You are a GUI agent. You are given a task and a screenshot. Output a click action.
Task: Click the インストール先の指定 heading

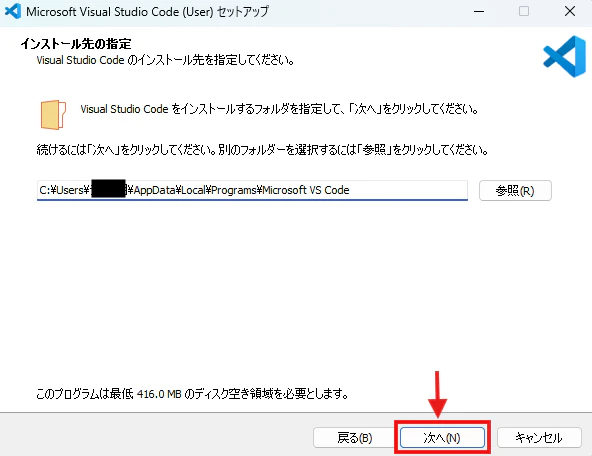tap(76, 44)
